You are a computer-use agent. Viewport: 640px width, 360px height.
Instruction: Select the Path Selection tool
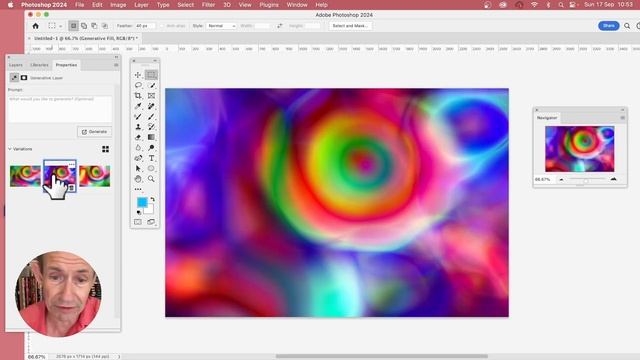pyautogui.click(x=138, y=169)
